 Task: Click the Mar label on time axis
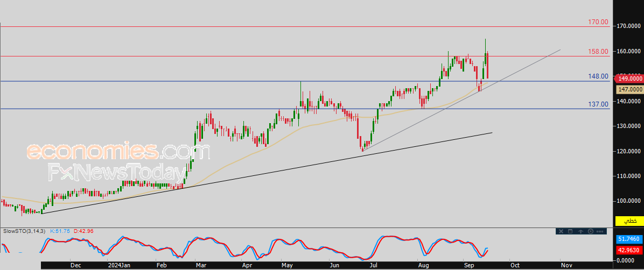tap(200, 266)
